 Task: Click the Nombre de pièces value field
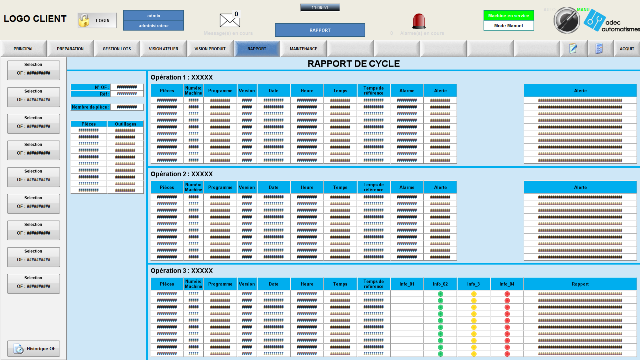(127, 107)
